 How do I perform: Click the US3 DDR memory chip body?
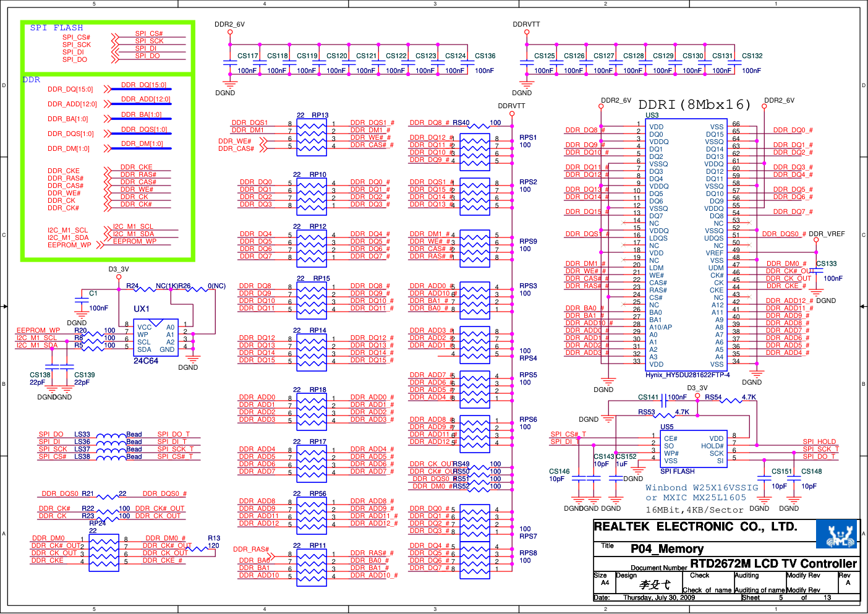(686, 245)
